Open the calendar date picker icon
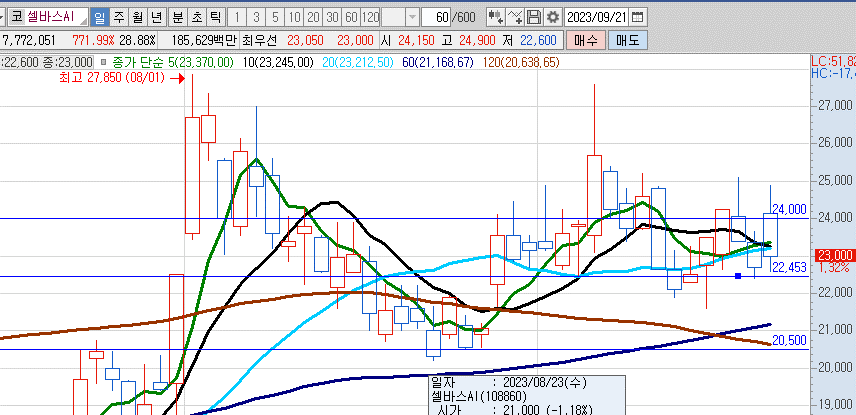 [637, 17]
